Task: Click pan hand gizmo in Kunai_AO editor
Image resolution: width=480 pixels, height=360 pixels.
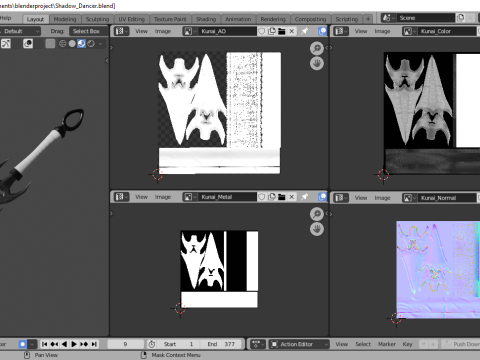Action: 317,63
